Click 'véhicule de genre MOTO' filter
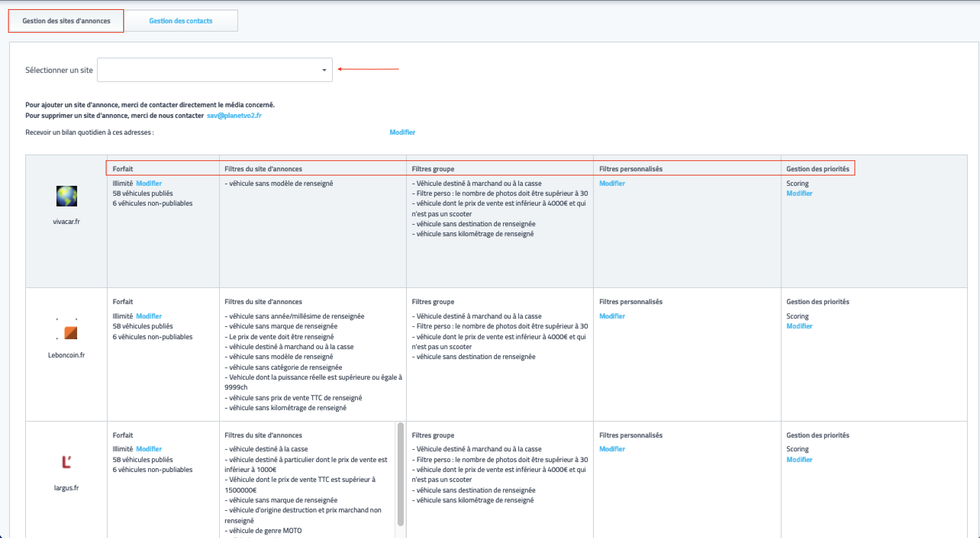The image size is (980, 538). pyautogui.click(x=263, y=531)
